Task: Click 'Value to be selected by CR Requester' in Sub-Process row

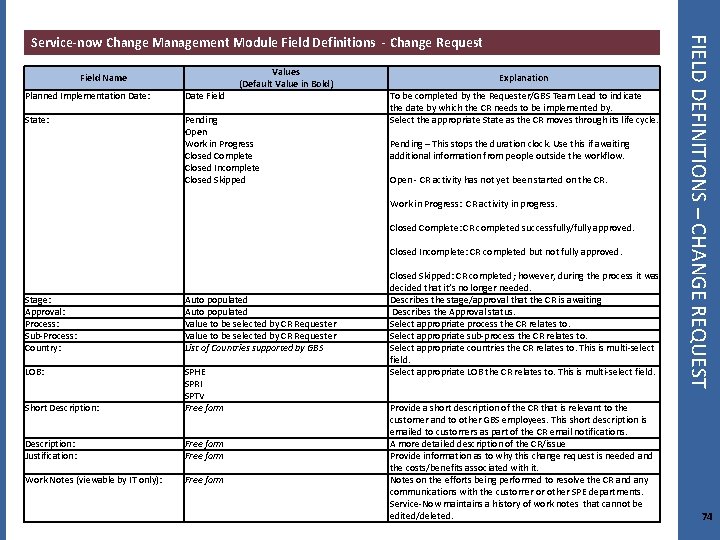Action: pos(261,336)
